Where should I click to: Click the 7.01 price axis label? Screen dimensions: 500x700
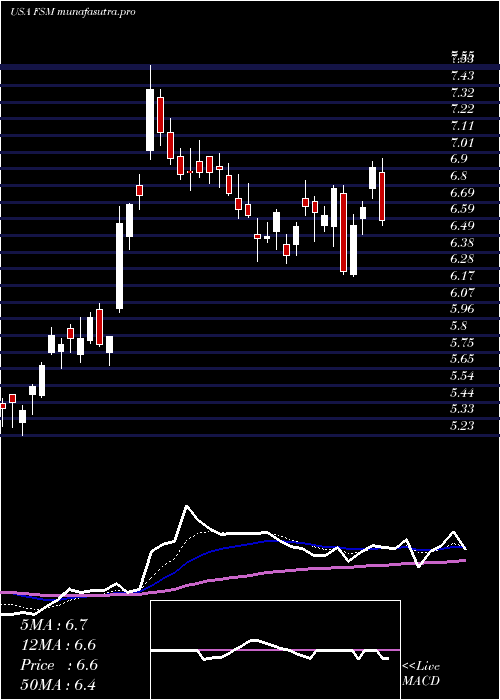coord(462,142)
